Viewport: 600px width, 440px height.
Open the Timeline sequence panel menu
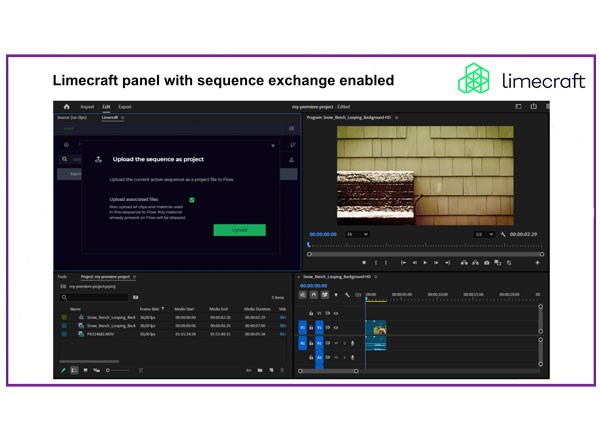[x=376, y=277]
